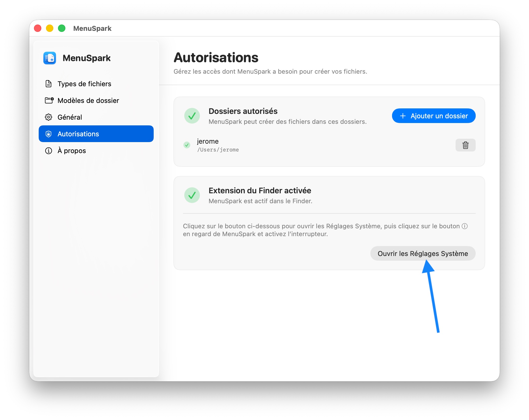Maximize the MenuSpark window with green button

(62, 28)
